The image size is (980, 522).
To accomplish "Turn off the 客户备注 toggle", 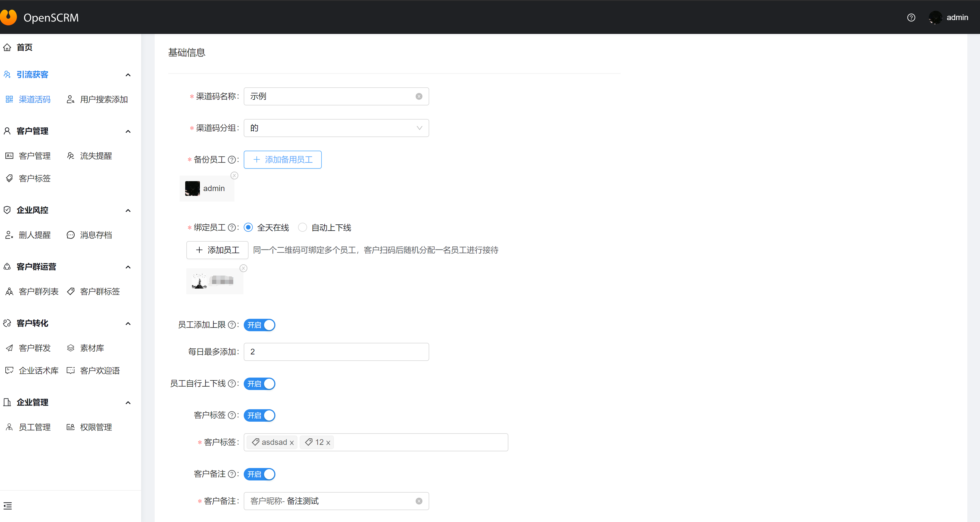I will click(260, 474).
